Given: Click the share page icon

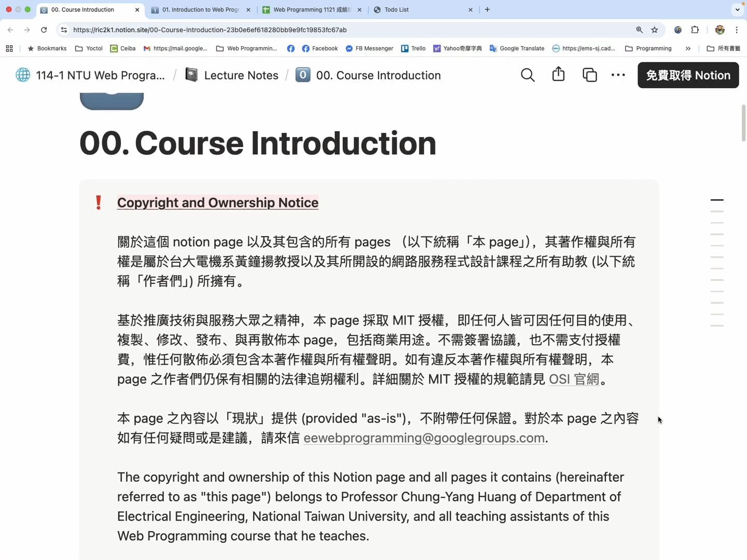Looking at the screenshot, I should point(558,75).
